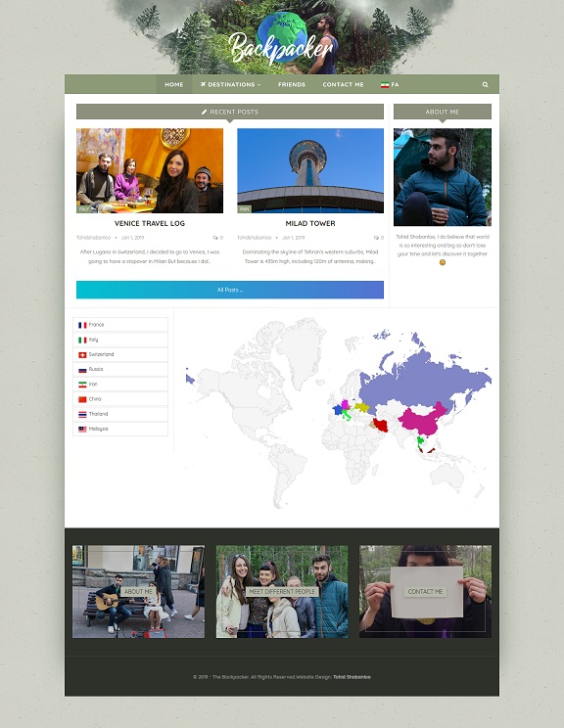Click comment bubble icon under Milad Tower post

pos(376,238)
